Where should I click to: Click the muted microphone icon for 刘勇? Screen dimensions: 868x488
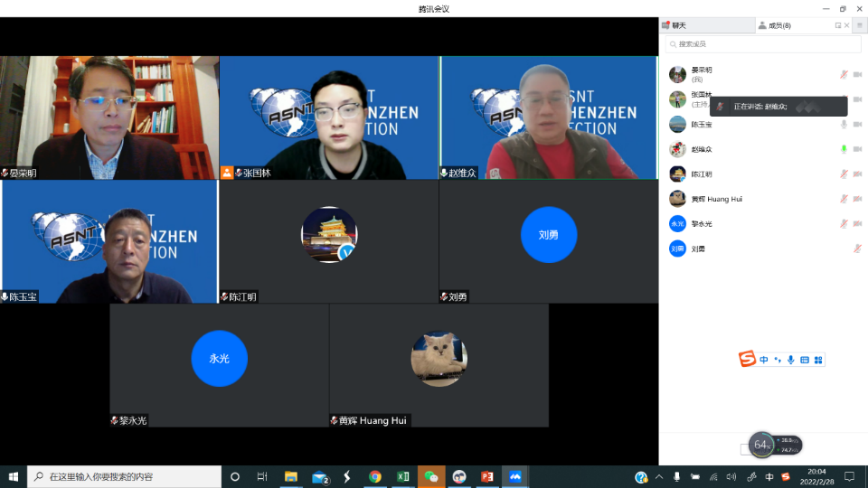(x=857, y=249)
